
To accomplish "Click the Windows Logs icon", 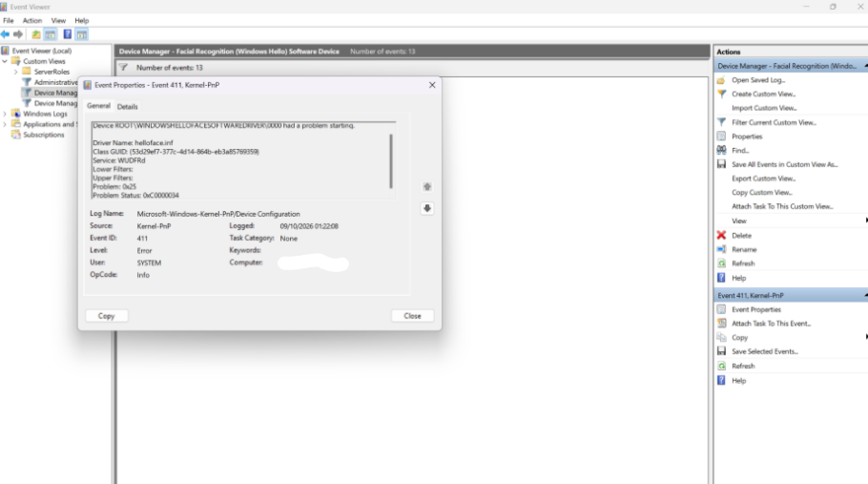I will (16, 114).
